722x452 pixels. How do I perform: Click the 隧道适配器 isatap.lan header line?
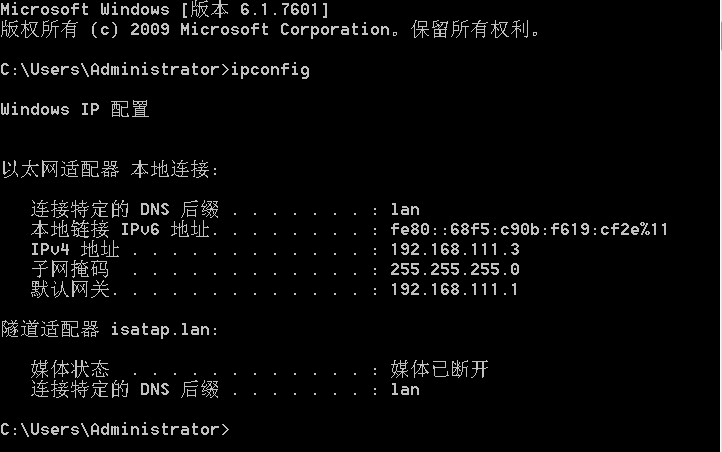[110, 330]
